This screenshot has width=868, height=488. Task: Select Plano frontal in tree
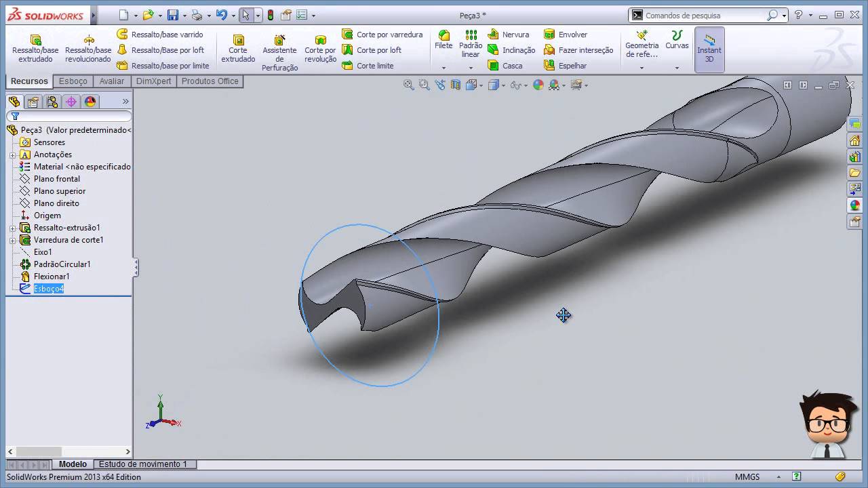(x=57, y=179)
